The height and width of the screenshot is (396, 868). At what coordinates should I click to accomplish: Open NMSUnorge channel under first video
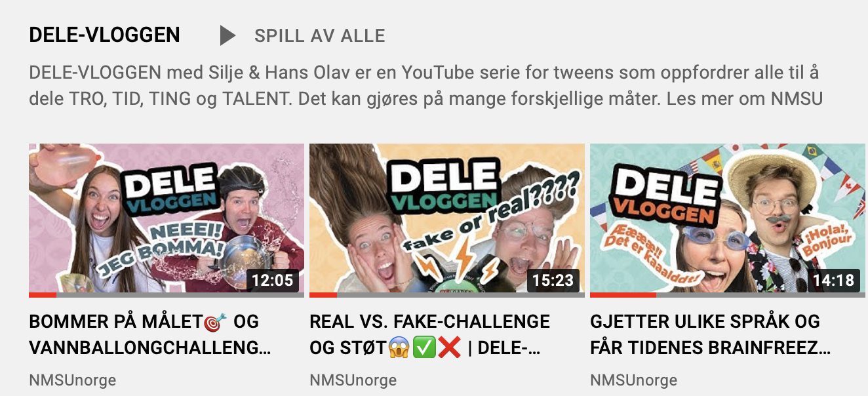[73, 380]
